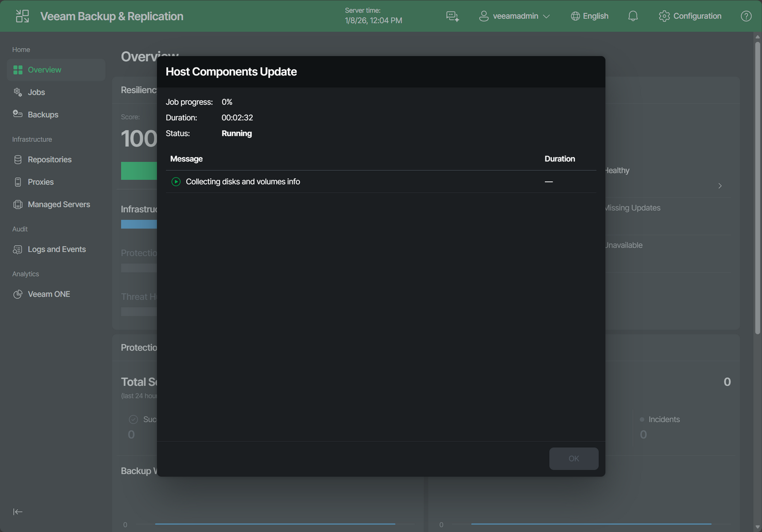
Task: Click the duration value 00:02:32
Action: 237,118
